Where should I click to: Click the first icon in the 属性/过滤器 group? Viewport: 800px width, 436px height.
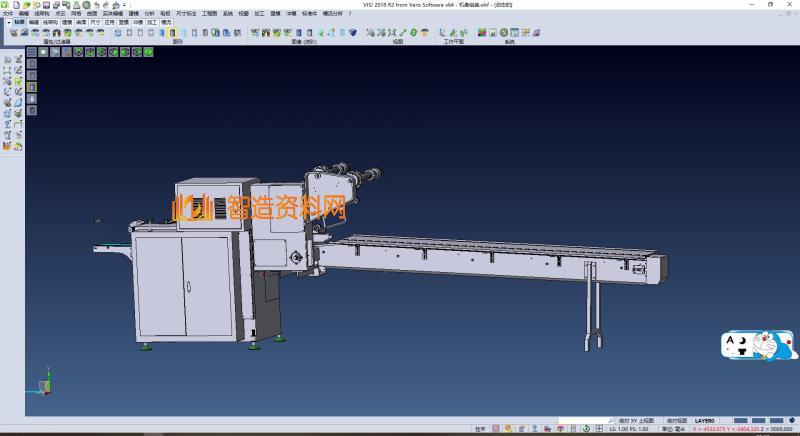(x=13, y=33)
